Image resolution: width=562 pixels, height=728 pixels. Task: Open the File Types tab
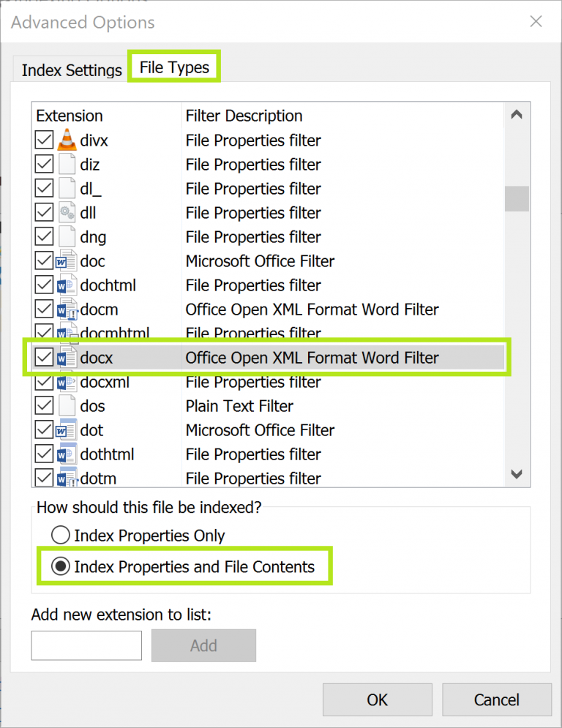pos(174,67)
